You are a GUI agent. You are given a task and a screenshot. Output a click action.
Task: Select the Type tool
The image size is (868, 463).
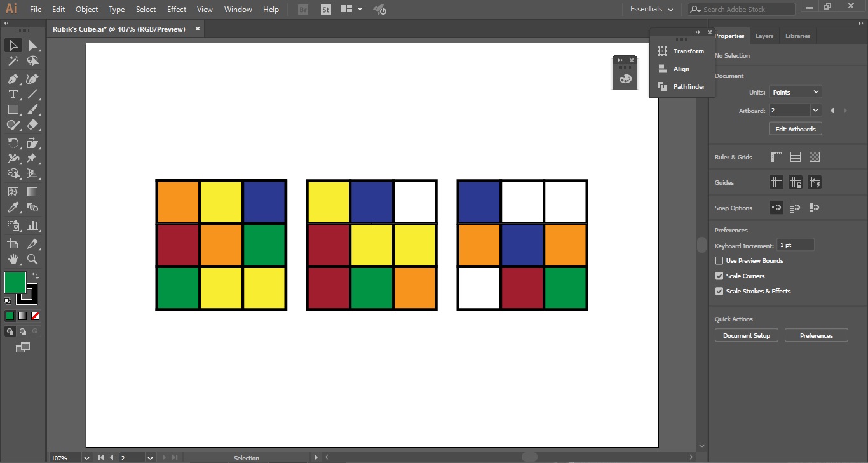(x=13, y=94)
